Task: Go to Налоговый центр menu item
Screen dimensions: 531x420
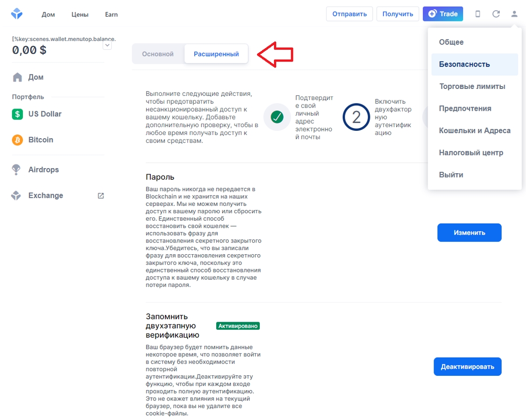Action: coord(475,153)
